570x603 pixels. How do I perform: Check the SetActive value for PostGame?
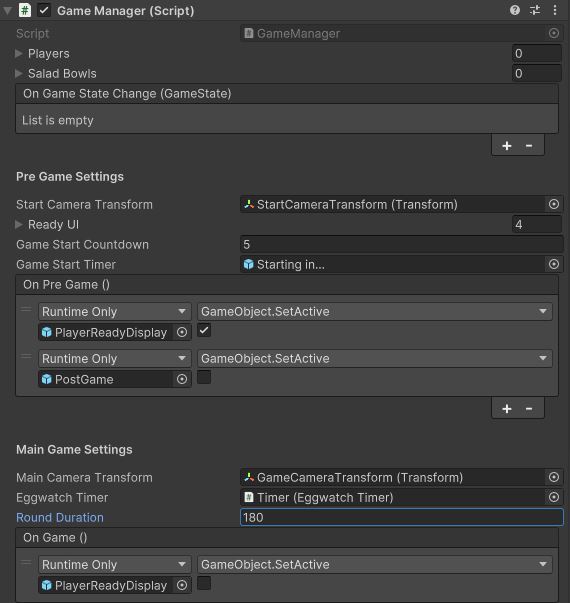pyautogui.click(x=204, y=377)
